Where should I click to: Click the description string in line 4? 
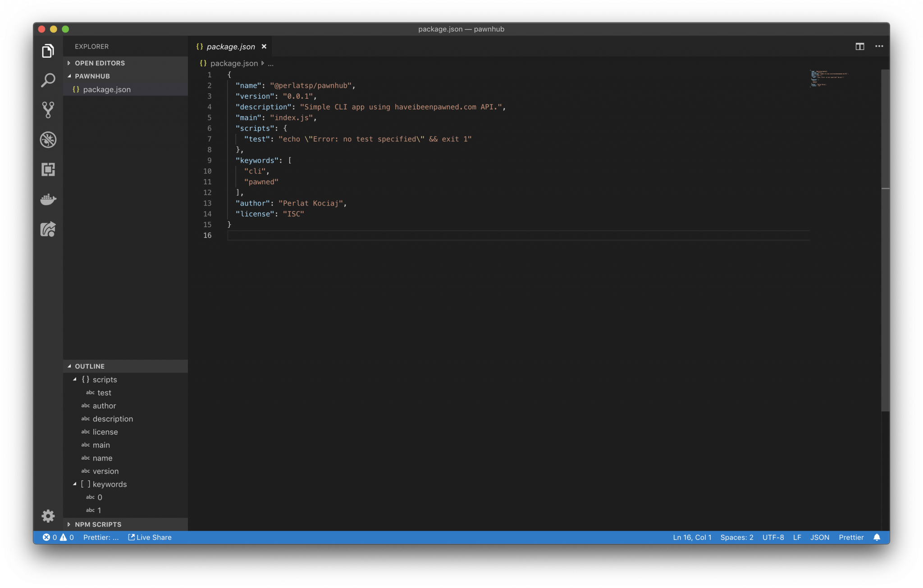401,107
